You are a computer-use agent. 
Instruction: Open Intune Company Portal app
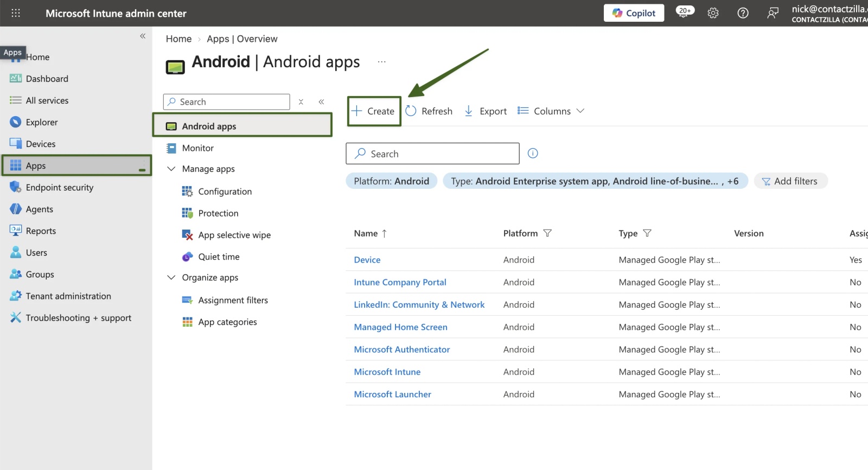coord(400,282)
